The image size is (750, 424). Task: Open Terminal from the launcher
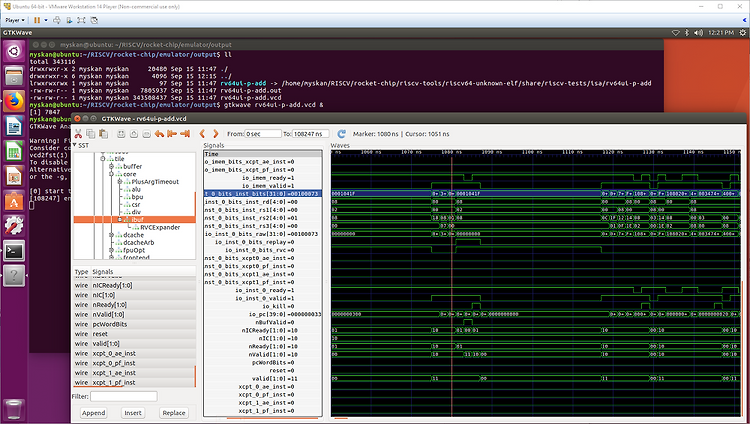pos(14,251)
